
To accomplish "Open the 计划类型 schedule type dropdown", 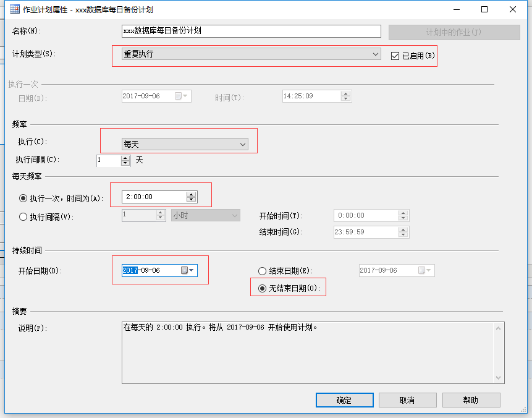I will [251, 54].
